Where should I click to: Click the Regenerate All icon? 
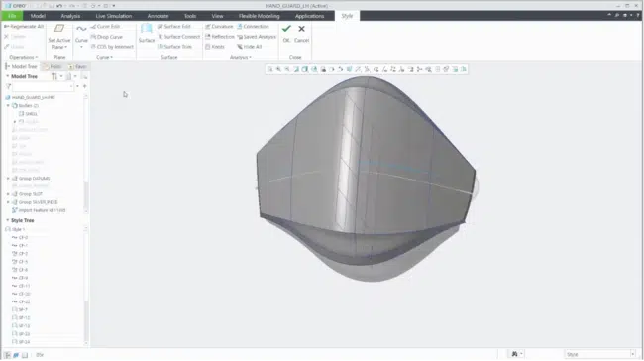(7, 27)
